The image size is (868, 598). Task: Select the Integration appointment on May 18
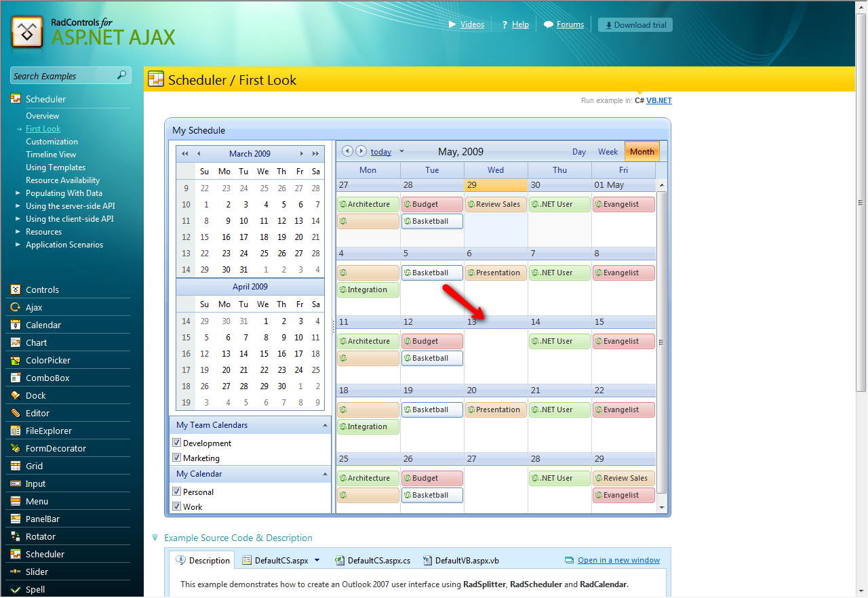pyautogui.click(x=368, y=426)
